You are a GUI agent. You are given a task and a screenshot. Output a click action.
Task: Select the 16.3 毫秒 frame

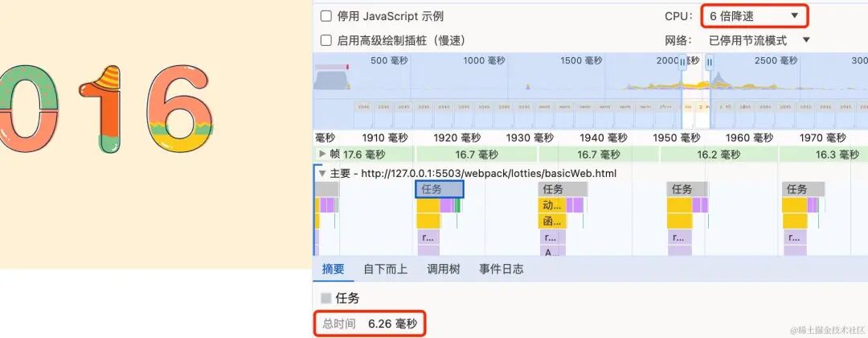point(824,155)
